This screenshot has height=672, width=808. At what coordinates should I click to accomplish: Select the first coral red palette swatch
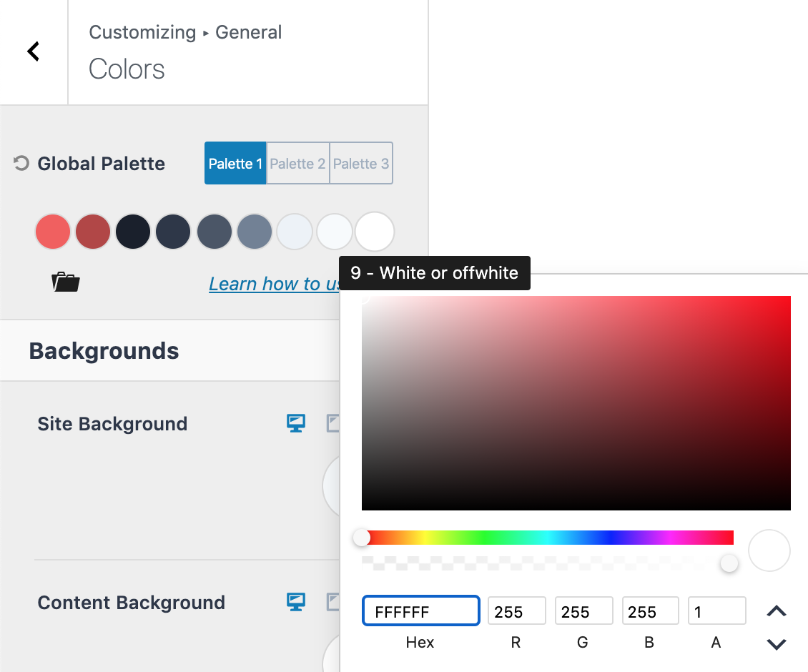point(53,232)
